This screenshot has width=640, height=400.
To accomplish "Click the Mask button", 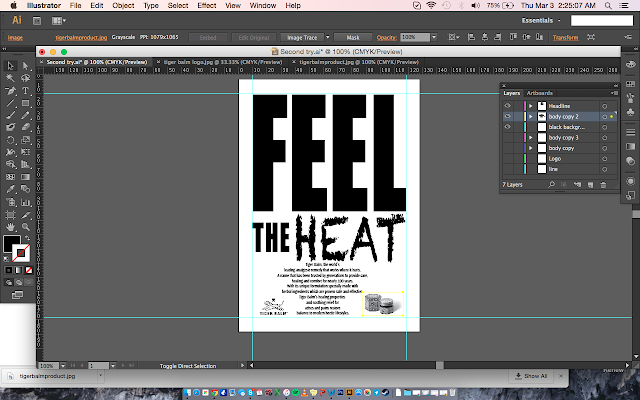I will (353, 37).
